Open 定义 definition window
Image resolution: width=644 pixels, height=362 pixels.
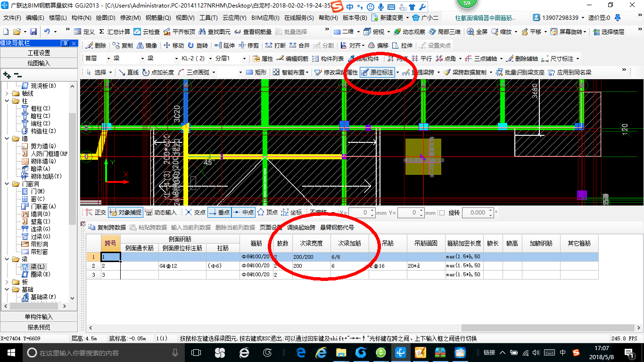pos(84,32)
